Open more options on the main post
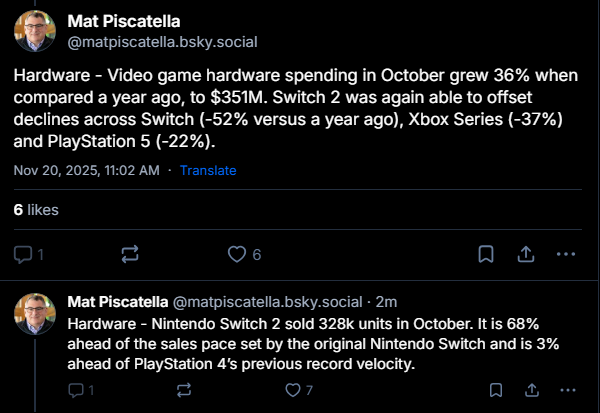 (568, 254)
